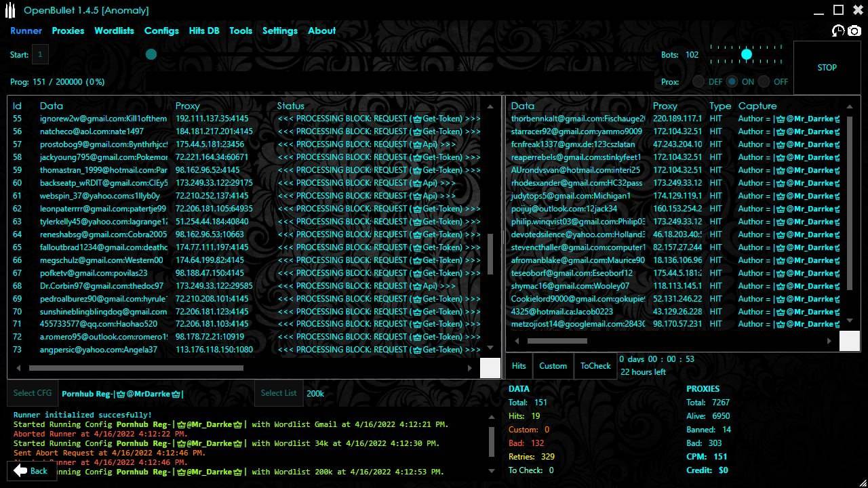Select the runner row with Id 66
This screenshot has height=488, width=868.
pyautogui.click(x=247, y=260)
